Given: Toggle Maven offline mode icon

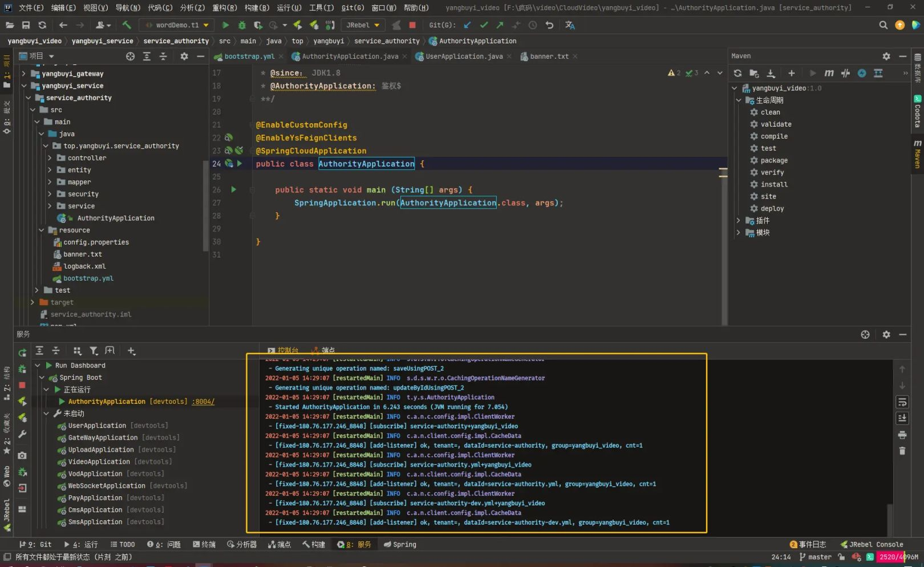Looking at the screenshot, I should pyautogui.click(x=845, y=73).
